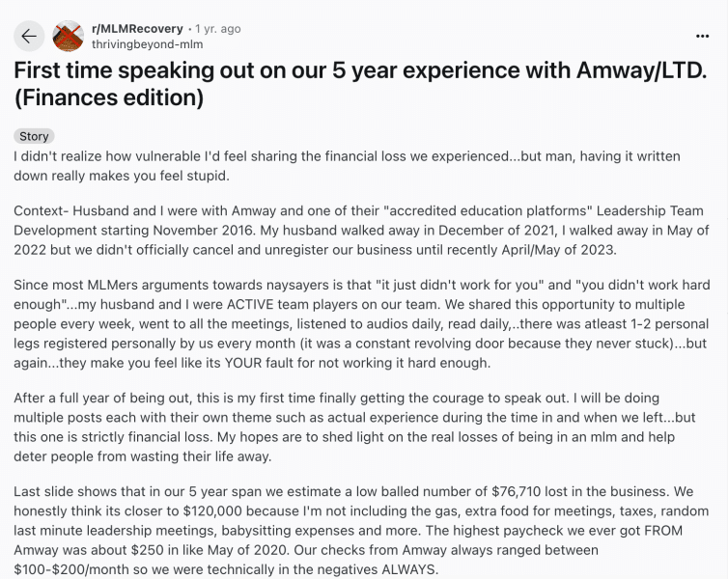The height and width of the screenshot is (579, 728).
Task: Open thrivingbeyond-mlm user profile
Action: [x=147, y=44]
